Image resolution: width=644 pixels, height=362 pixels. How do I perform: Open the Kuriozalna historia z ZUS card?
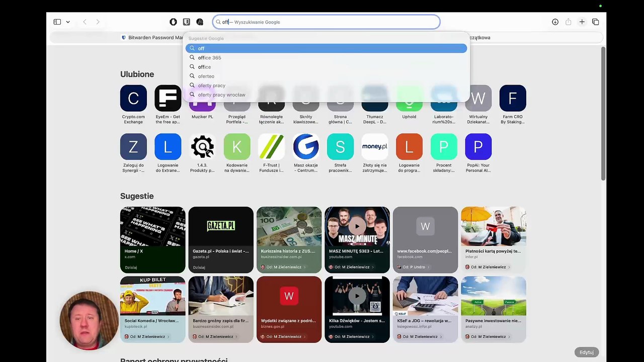pyautogui.click(x=289, y=239)
